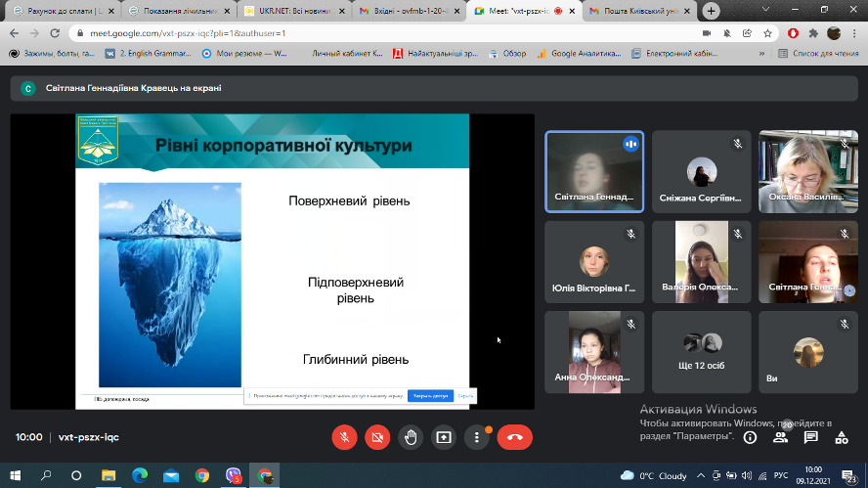This screenshot has height=488, width=868.
Task: Open the Електронний кабін bookmark
Action: tap(674, 53)
